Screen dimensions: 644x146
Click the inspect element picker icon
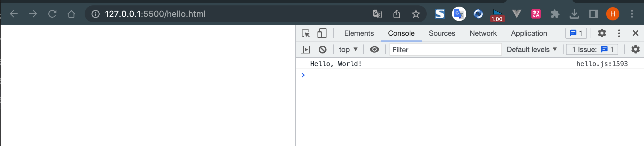pos(306,33)
